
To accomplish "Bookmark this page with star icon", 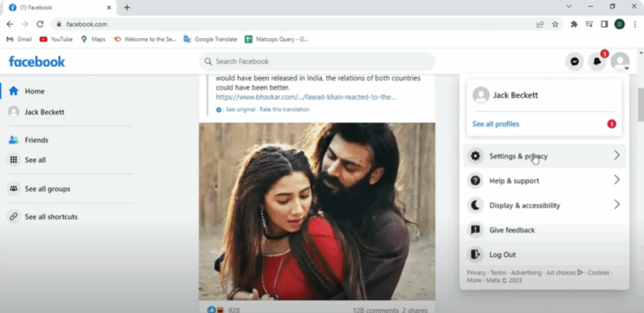I will coord(555,24).
